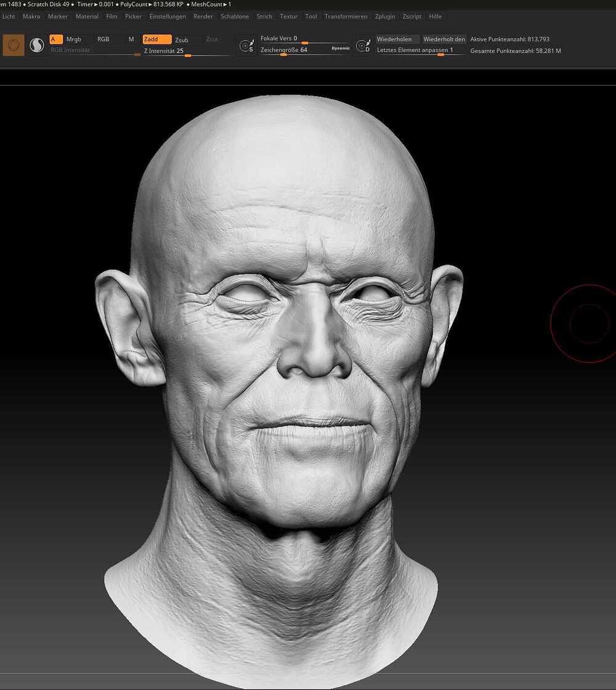Click the gray yin-yang sphere icon
This screenshot has width=616, height=690.
coord(37,46)
